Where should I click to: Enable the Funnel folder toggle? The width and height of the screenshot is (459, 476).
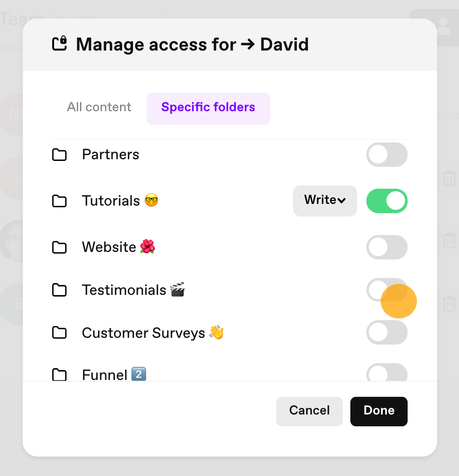point(387,372)
